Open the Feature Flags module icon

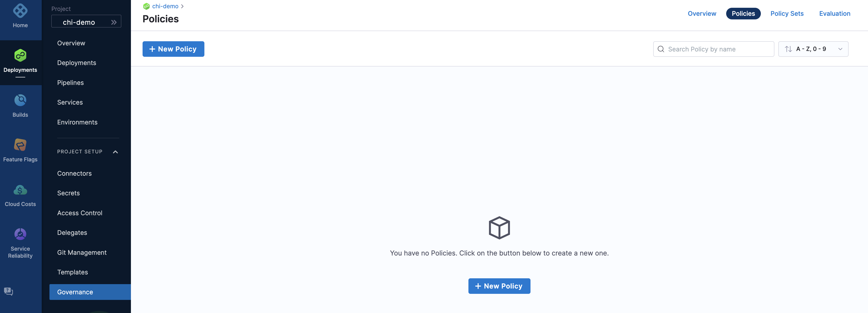point(20,145)
